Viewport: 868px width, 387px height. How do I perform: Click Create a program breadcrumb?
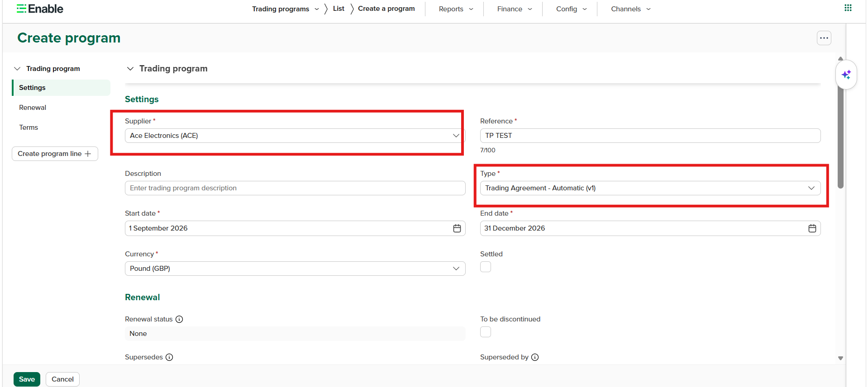pyautogui.click(x=386, y=9)
